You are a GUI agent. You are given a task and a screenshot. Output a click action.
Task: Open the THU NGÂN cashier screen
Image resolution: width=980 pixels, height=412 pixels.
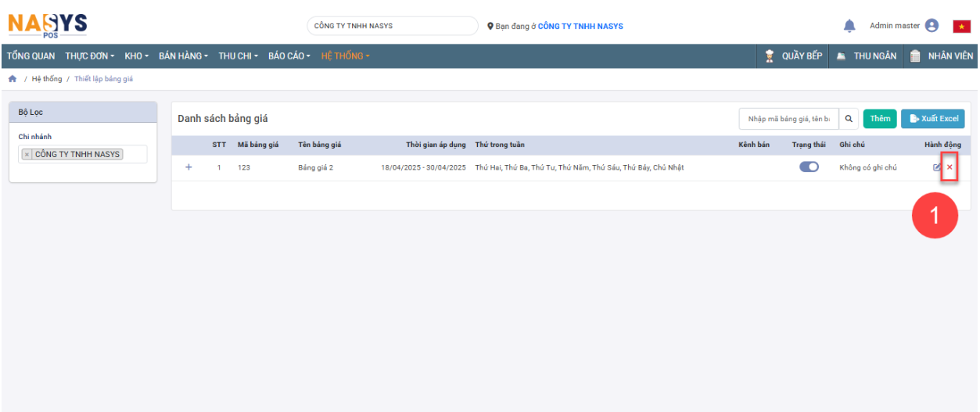click(x=867, y=56)
